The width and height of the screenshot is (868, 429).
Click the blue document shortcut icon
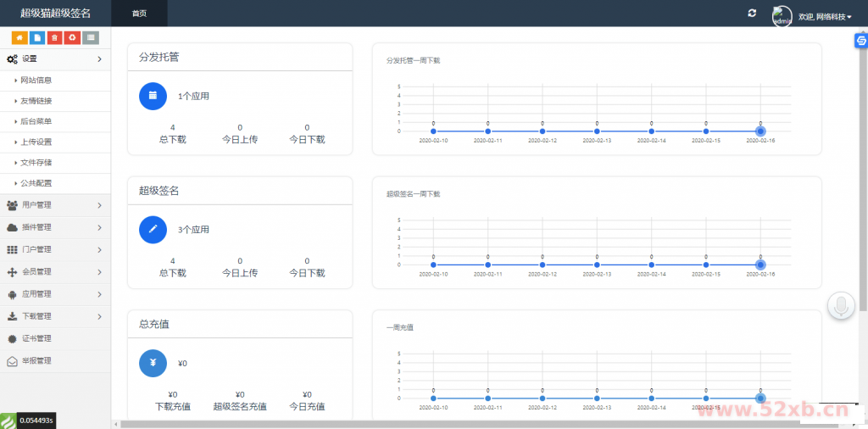click(x=36, y=37)
